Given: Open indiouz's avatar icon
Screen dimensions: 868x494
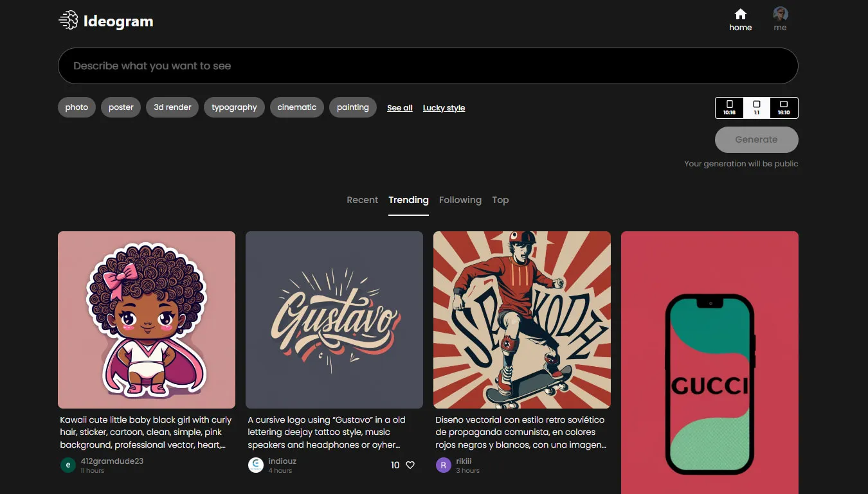Looking at the screenshot, I should tap(256, 465).
